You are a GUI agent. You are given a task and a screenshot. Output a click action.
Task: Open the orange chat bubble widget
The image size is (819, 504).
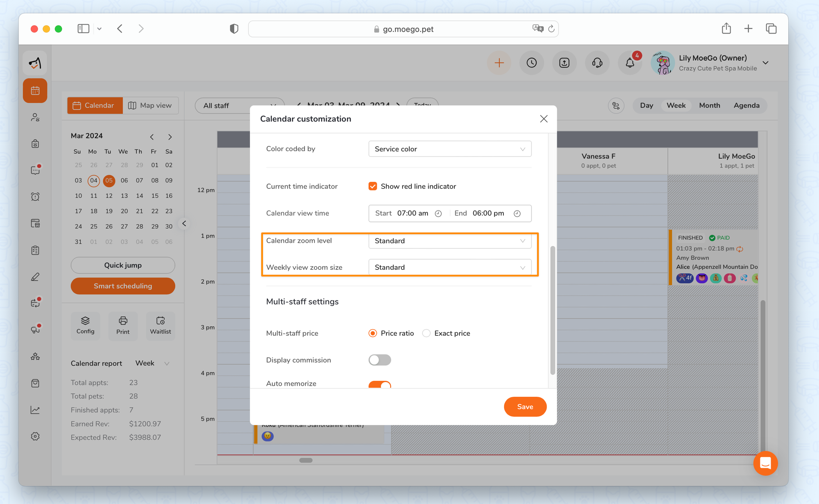click(x=765, y=463)
